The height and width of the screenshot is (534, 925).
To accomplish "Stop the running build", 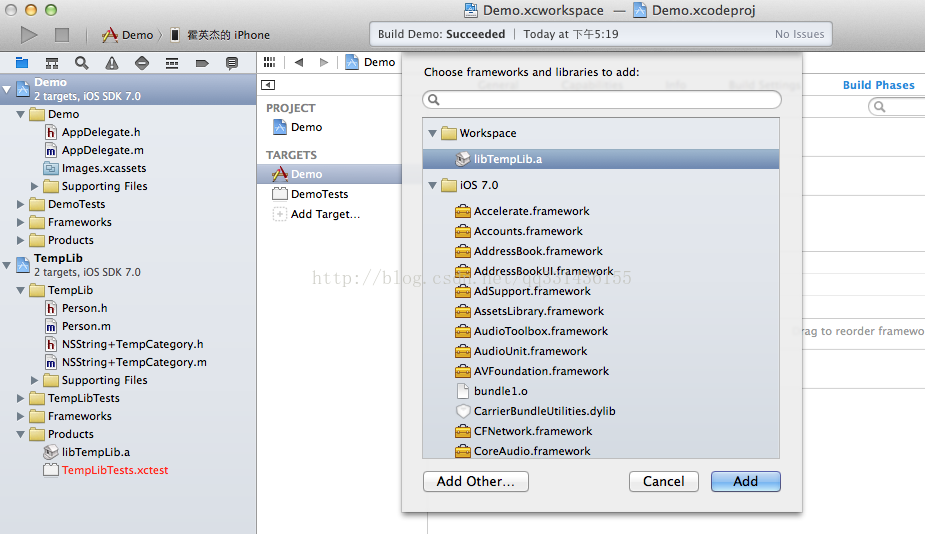I will click(x=62, y=35).
